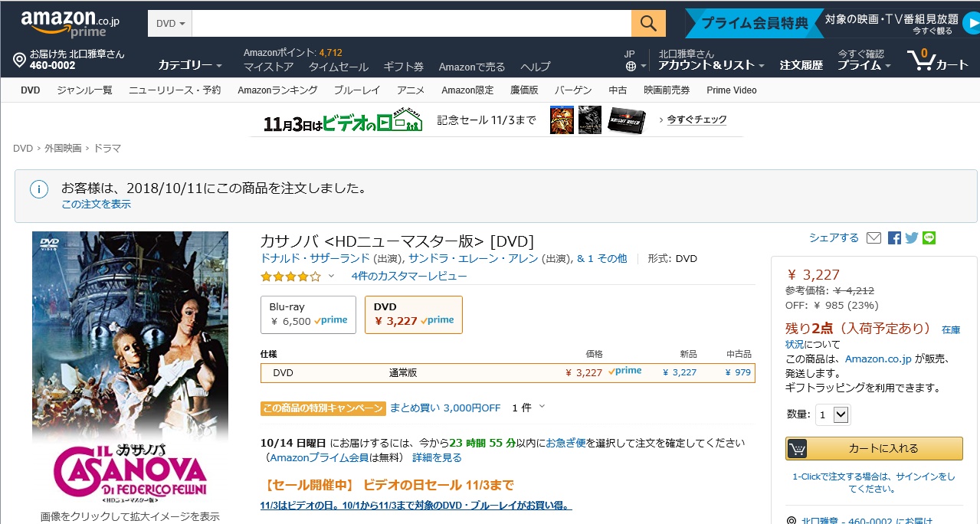The image size is (980, 524).
Task: Click the ビデオの日 sale banner logo
Action: pos(343,121)
